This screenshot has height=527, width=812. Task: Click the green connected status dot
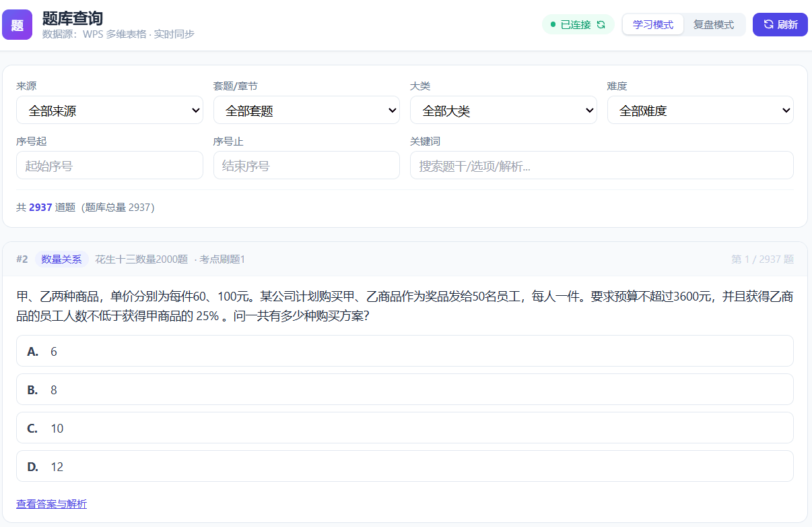click(x=553, y=25)
